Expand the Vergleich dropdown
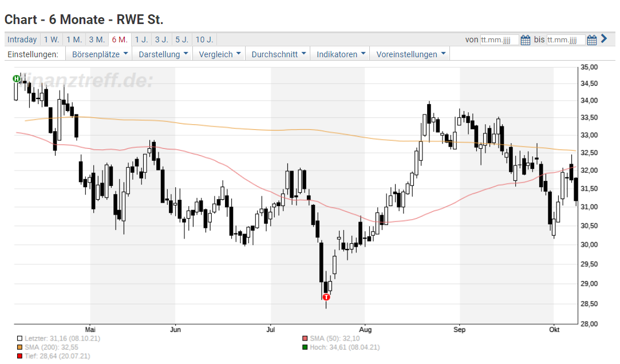620x364 pixels. click(x=219, y=54)
